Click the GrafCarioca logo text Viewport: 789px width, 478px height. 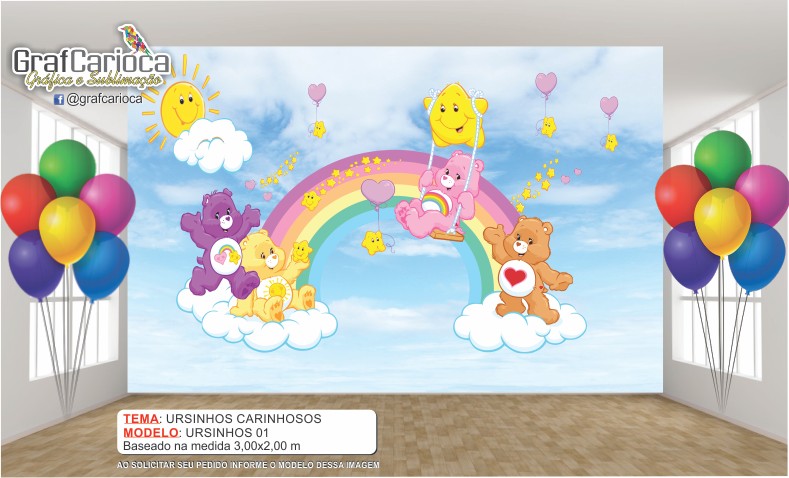(90, 63)
